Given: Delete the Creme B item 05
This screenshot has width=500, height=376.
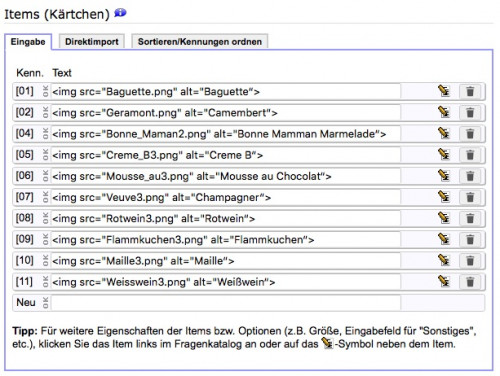Looking at the screenshot, I should (470, 155).
